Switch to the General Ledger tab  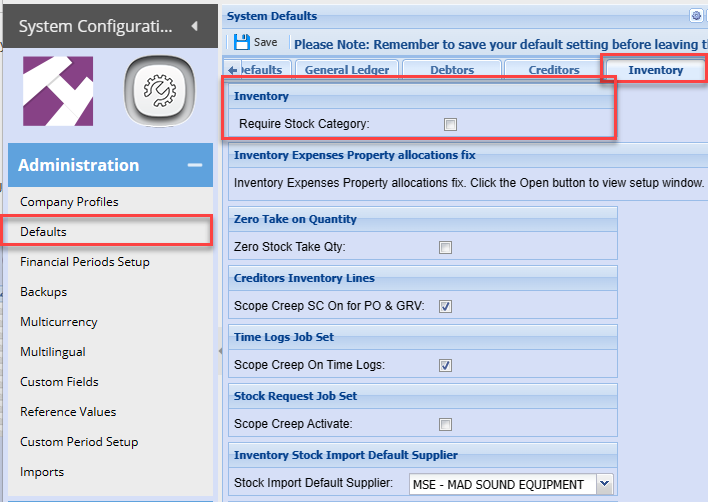(x=347, y=70)
